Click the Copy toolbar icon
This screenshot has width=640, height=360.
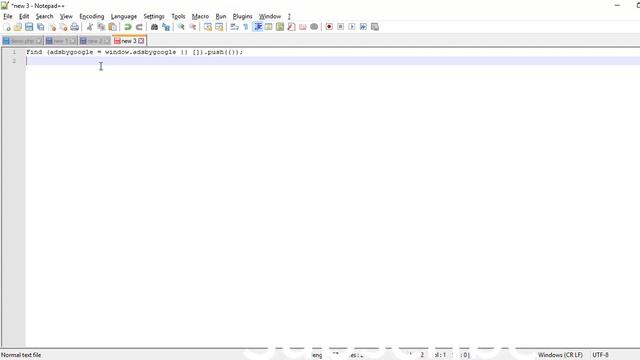[x=101, y=27]
